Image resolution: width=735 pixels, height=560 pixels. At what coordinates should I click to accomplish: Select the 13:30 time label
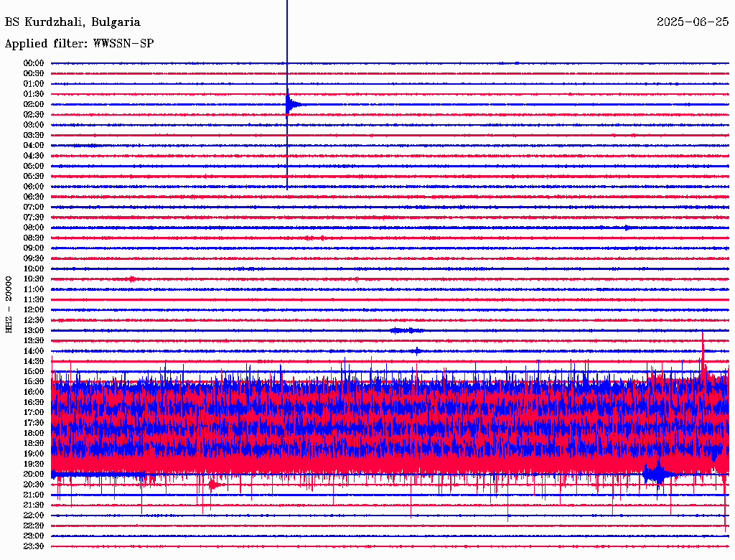(34, 340)
